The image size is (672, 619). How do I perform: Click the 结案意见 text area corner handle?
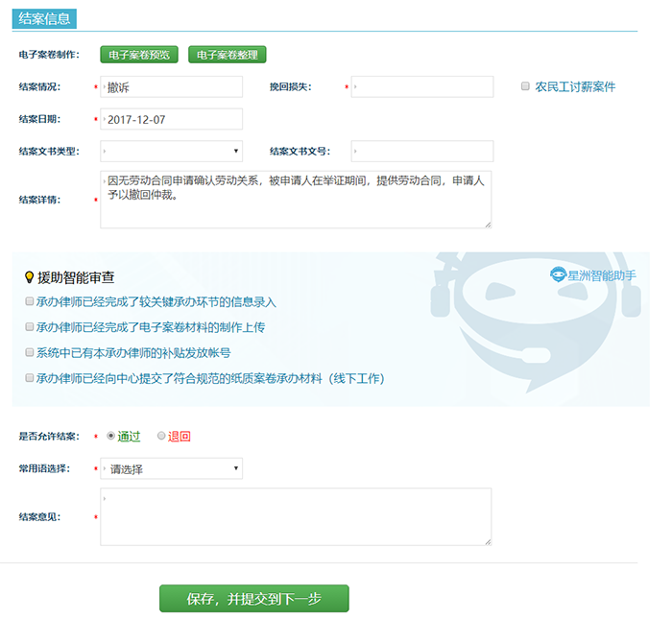coord(488,542)
